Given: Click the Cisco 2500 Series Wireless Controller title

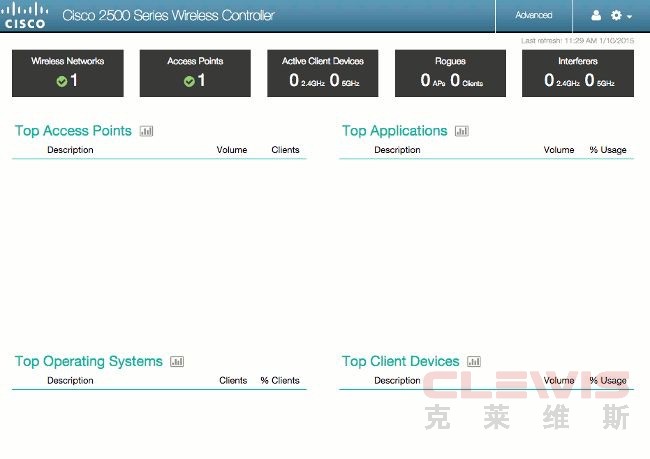Looking at the screenshot, I should (168, 15).
